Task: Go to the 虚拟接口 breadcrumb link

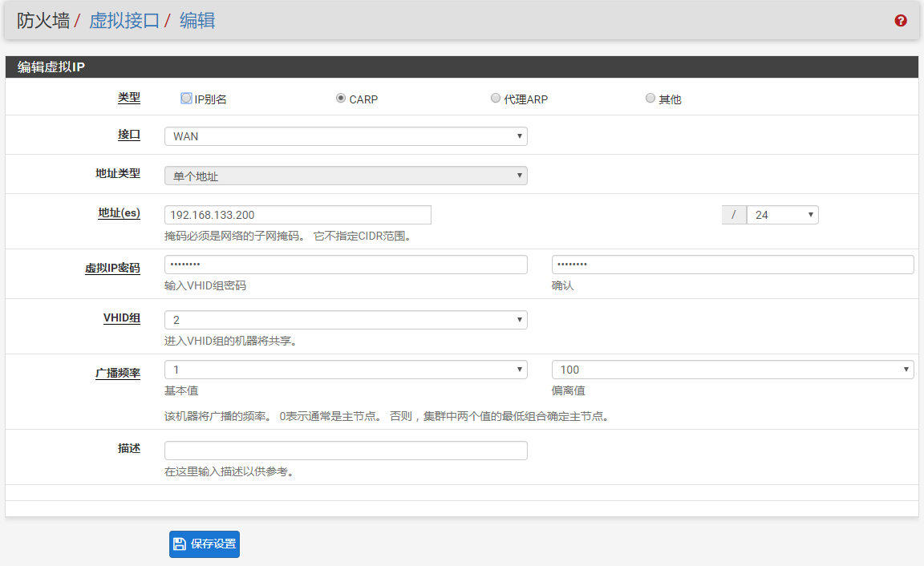Action: pos(124,21)
